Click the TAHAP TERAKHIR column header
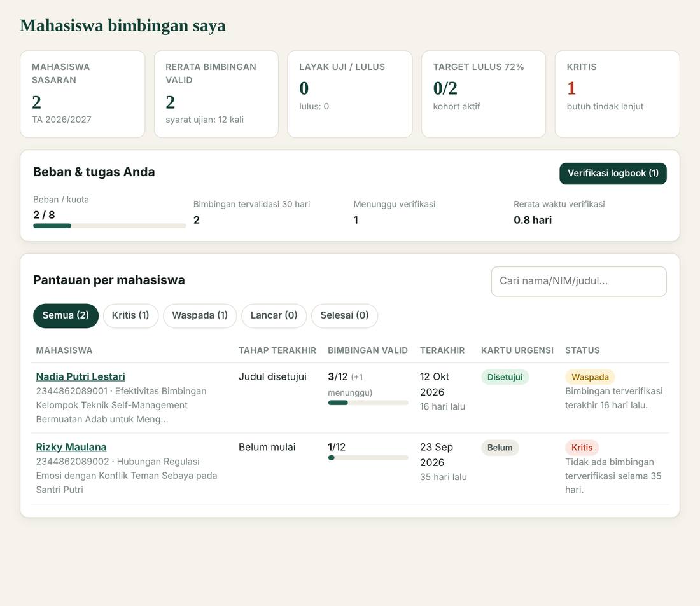This screenshot has height=606, width=700. (277, 350)
